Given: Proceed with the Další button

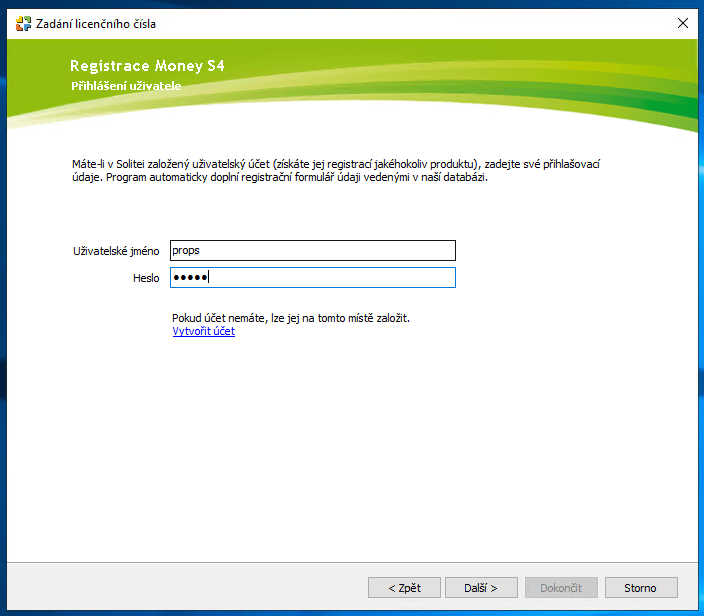Looking at the screenshot, I should point(481,587).
